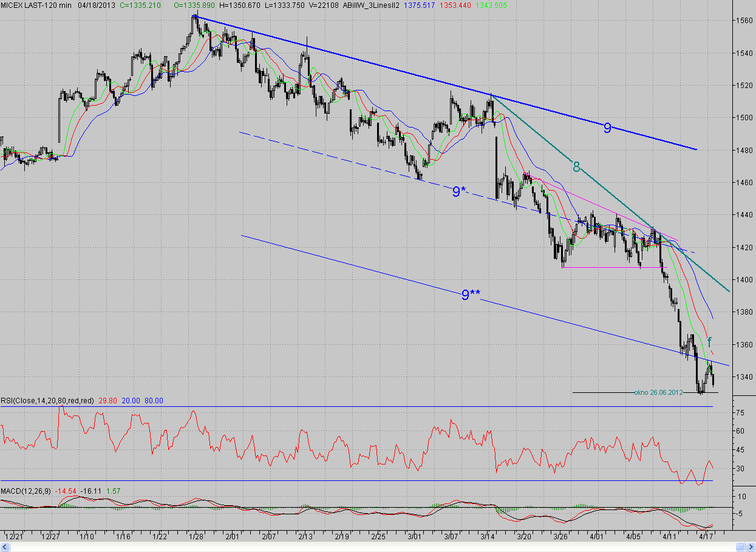Click the teal 'f' marker near price lows
Screen dimensions: 756x552
click(709, 342)
